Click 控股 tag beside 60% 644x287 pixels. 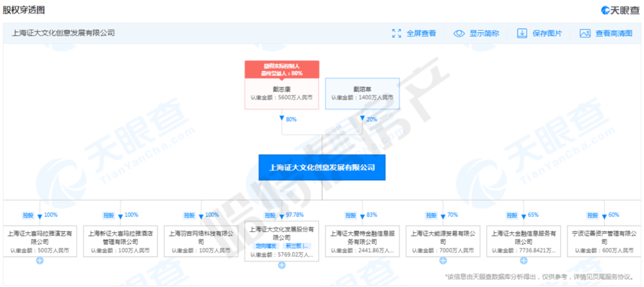[x=592, y=215]
